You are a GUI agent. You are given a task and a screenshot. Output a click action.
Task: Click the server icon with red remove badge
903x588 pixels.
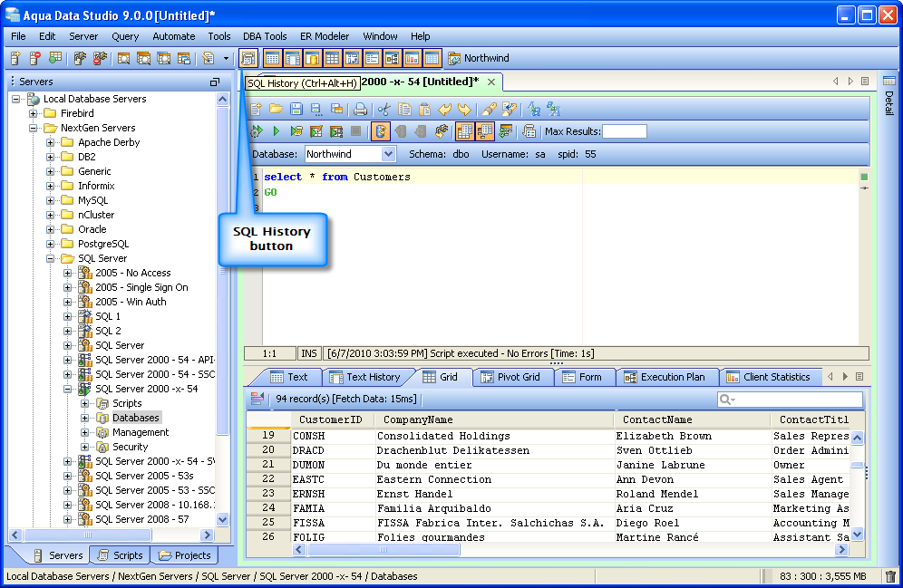click(x=35, y=58)
